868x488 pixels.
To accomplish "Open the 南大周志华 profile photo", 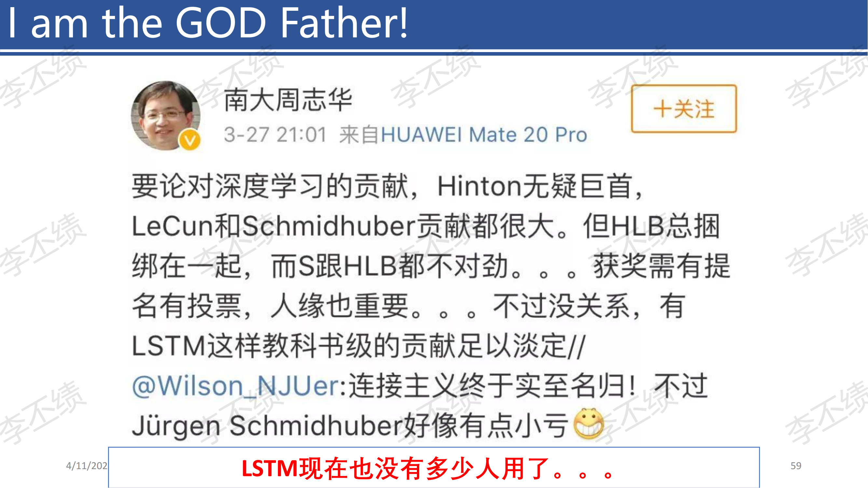I will [x=165, y=115].
